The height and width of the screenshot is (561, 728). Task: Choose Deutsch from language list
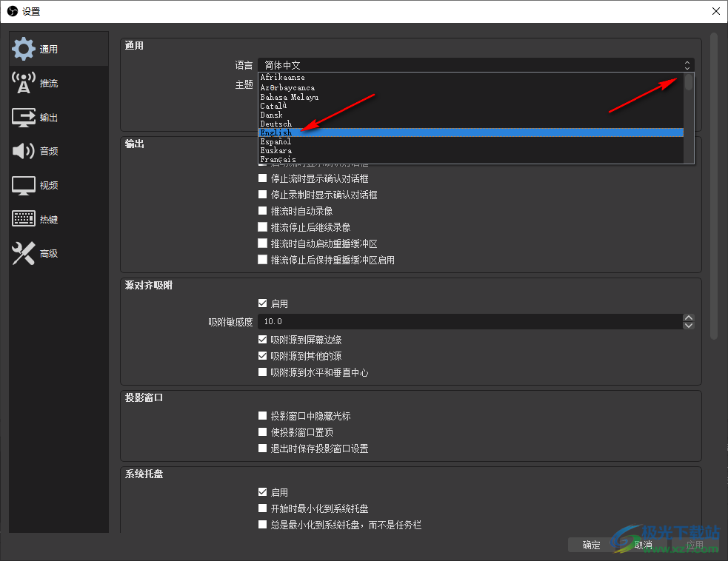tap(471, 124)
